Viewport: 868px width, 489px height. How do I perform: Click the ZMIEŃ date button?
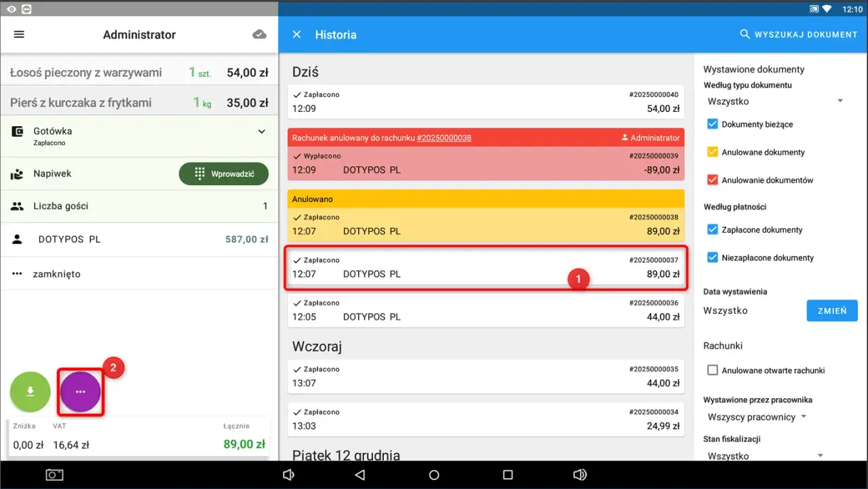pyautogui.click(x=832, y=311)
